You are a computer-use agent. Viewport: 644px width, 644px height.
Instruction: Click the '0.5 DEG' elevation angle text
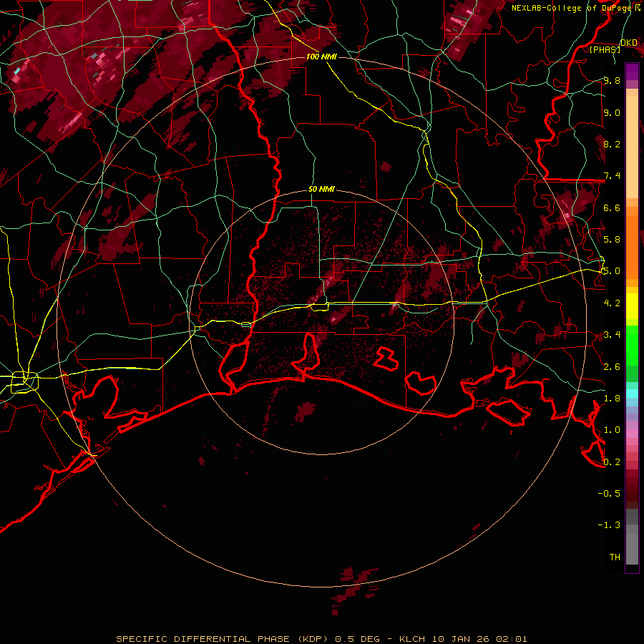click(357, 639)
